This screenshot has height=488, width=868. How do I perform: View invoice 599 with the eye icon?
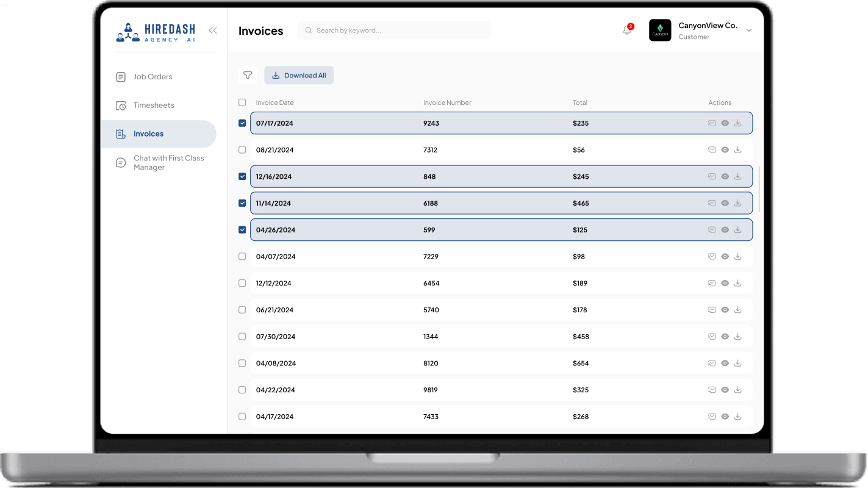tap(725, 230)
